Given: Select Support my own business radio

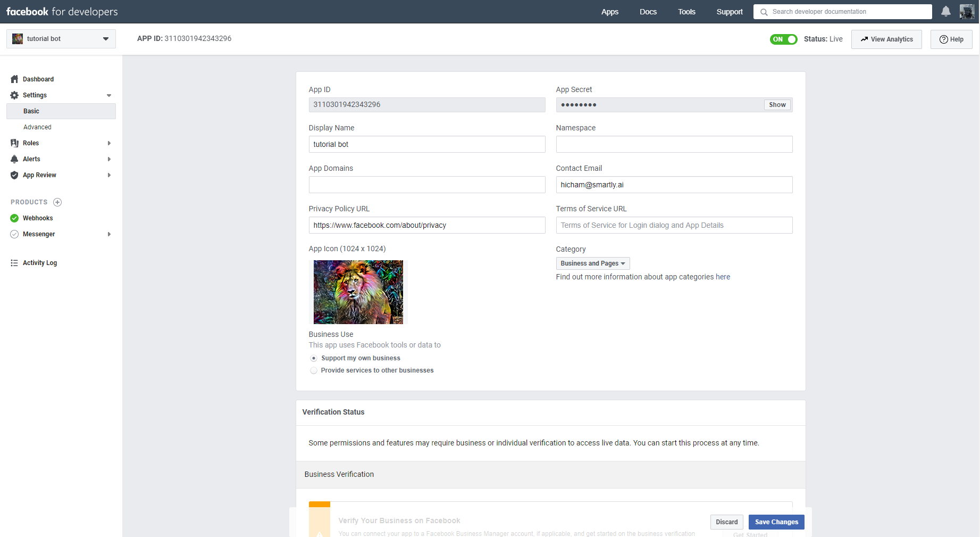Looking at the screenshot, I should 314,358.
